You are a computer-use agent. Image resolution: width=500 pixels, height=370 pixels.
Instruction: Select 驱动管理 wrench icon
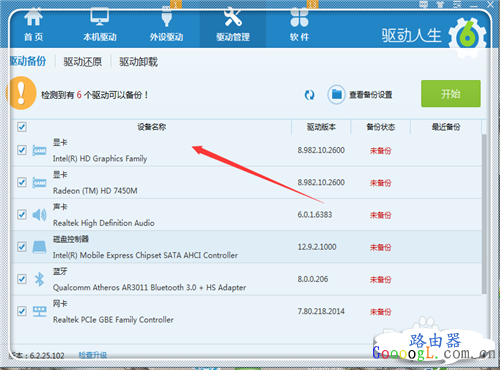pyautogui.click(x=233, y=17)
